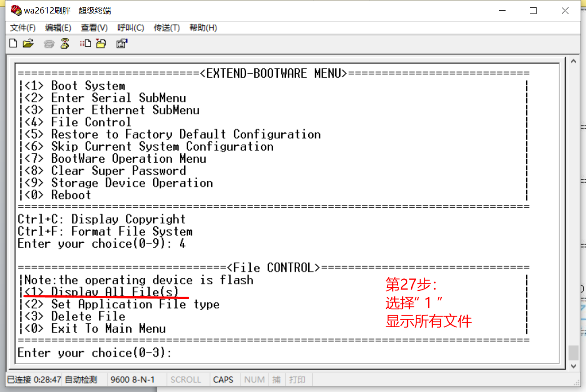586x392 pixels.
Task: Click the SCROLL status indicator
Action: 186,380
